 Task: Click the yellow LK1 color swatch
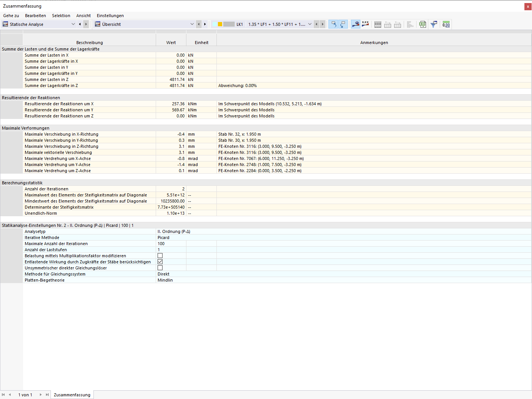pos(220,24)
